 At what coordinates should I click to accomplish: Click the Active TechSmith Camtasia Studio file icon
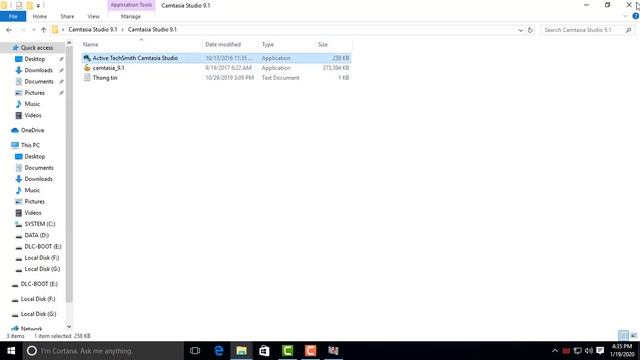(87, 58)
